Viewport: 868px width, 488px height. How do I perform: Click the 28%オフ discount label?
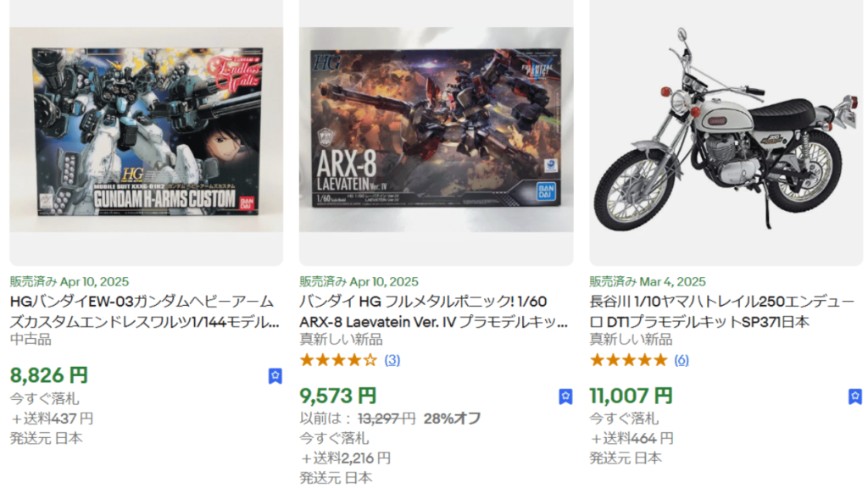click(453, 419)
